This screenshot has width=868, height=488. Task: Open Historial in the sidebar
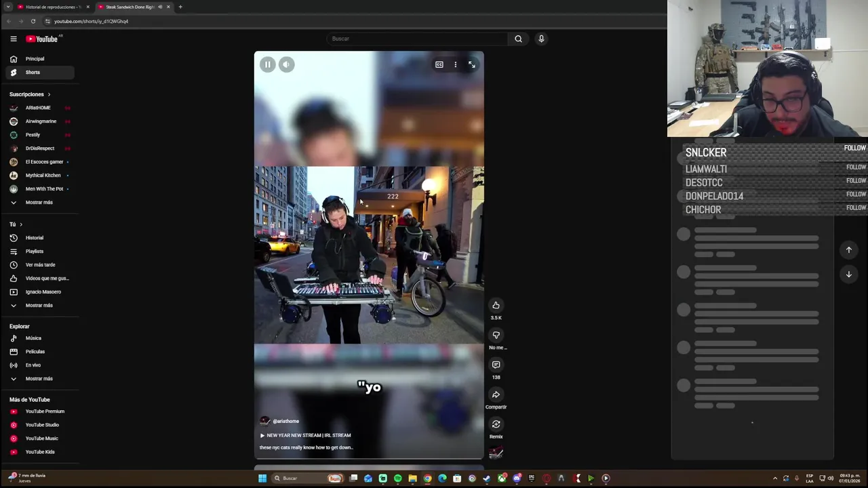click(39, 238)
